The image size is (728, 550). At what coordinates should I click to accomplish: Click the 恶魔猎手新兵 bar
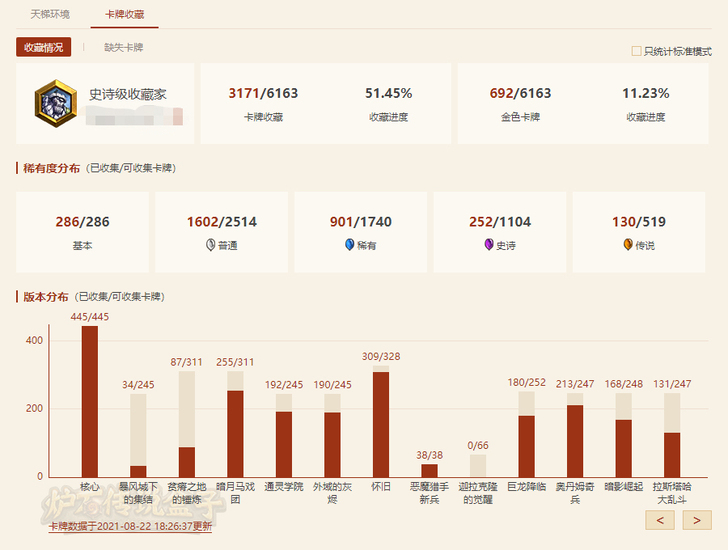(429, 471)
